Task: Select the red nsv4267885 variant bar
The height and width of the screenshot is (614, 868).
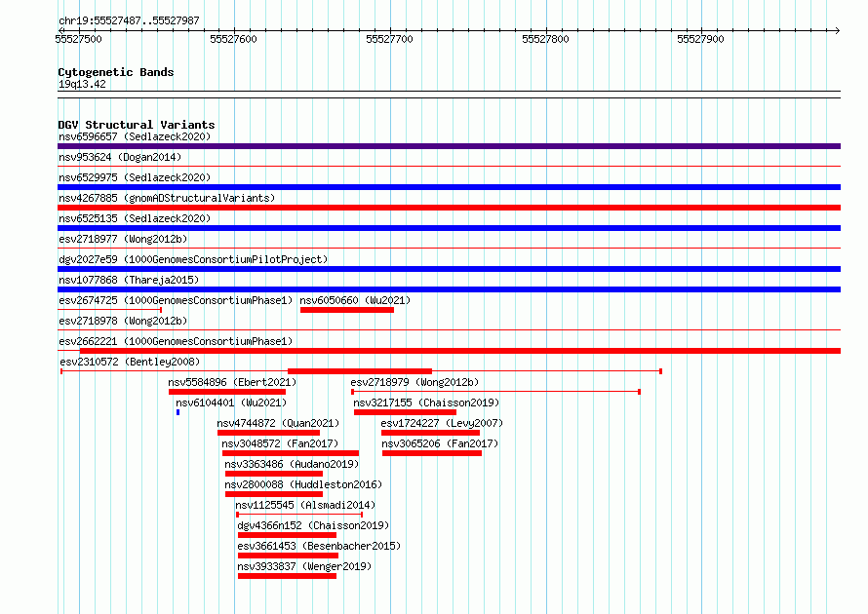Action: coord(449,208)
